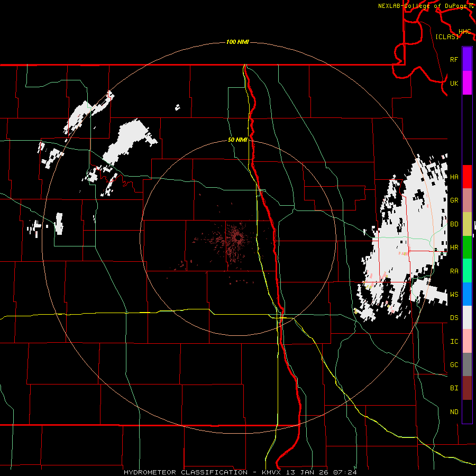Click the BI legend label
This screenshot has width=476, height=476.
coord(454,388)
